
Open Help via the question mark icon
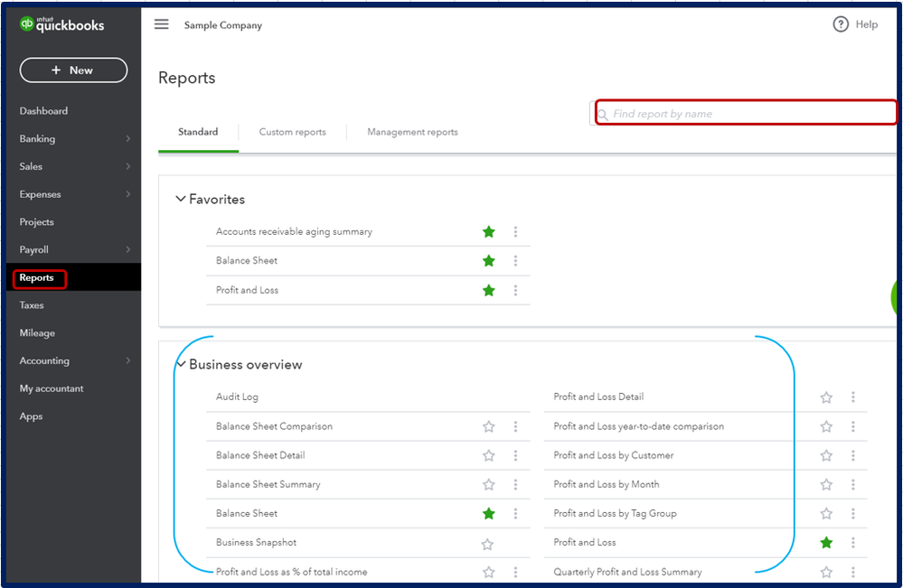point(841,24)
